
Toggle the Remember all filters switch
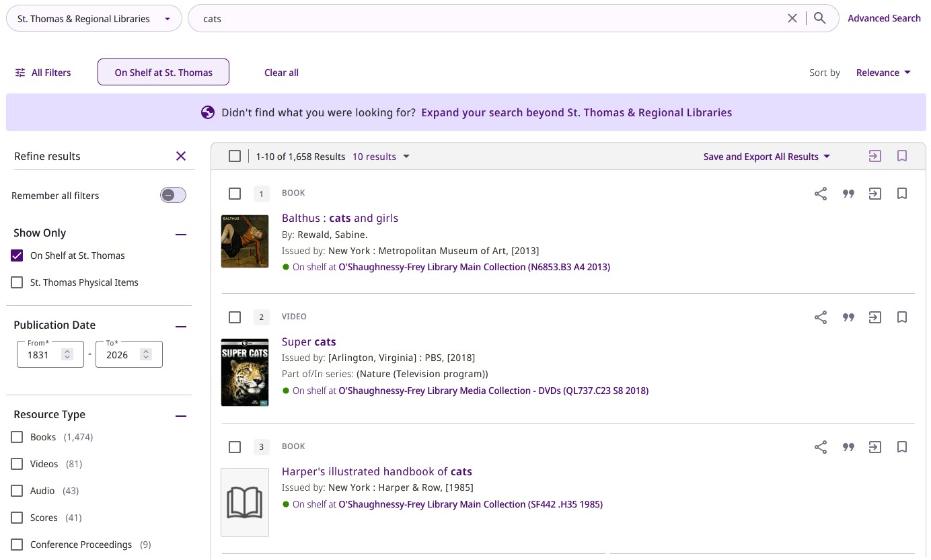click(173, 195)
